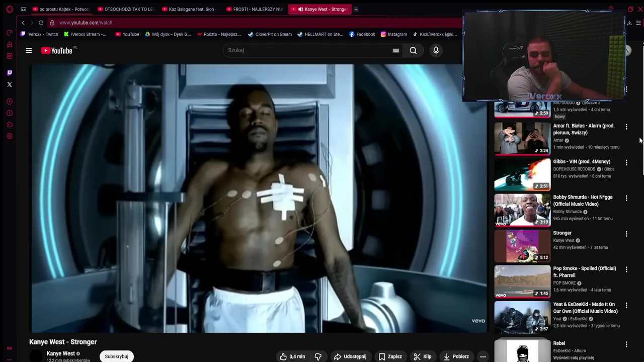Open browsing history clock in sidebar
This screenshot has height=362, width=644.
(x=9, y=113)
